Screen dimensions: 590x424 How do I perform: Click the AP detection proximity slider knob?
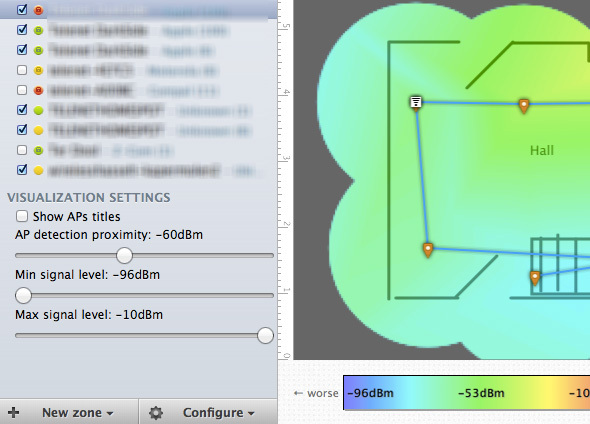pos(124,255)
